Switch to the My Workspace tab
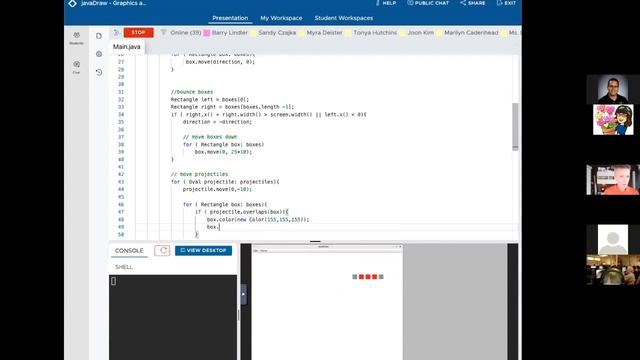The width and height of the screenshot is (640, 360). tap(281, 18)
